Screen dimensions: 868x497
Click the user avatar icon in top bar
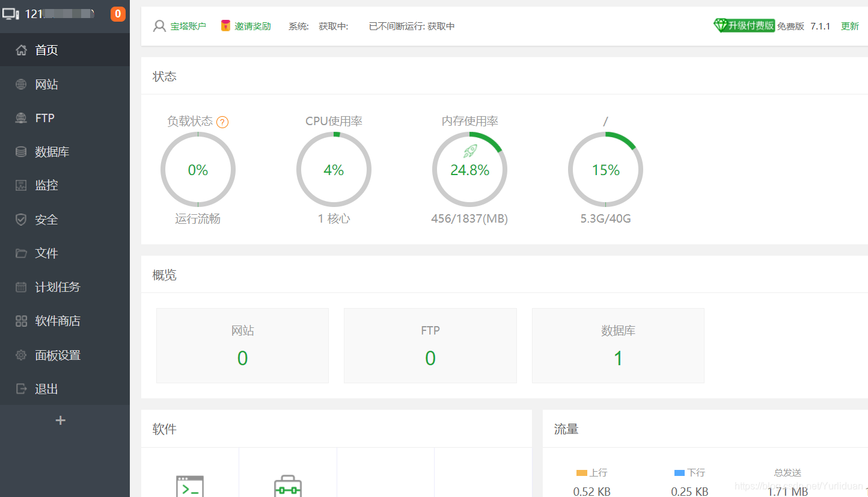coord(159,26)
